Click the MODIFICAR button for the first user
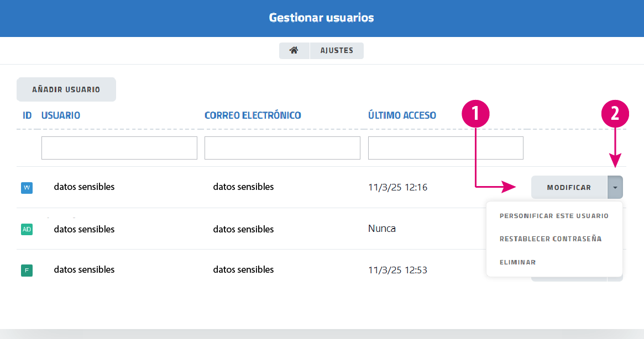Screen dimensions: 644x339 point(569,187)
